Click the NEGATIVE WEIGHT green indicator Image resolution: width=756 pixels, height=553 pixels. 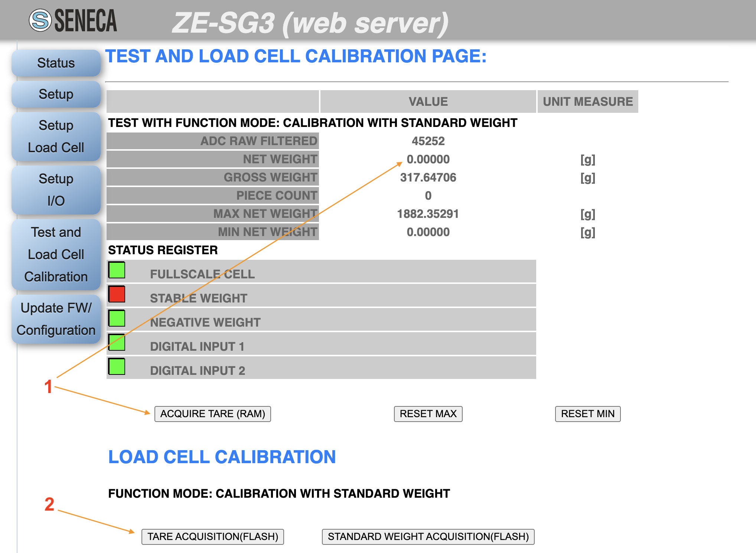pyautogui.click(x=117, y=318)
